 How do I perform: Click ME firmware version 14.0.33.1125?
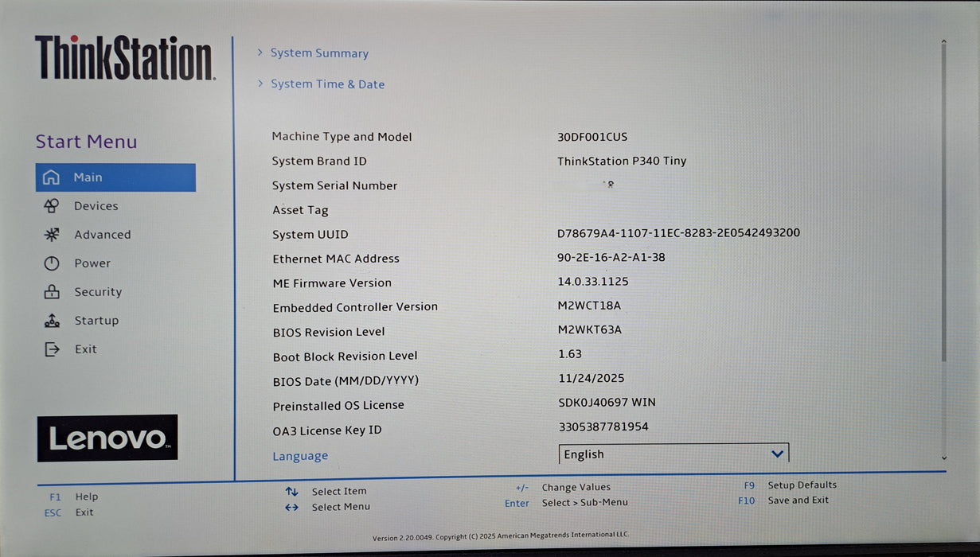(x=593, y=282)
